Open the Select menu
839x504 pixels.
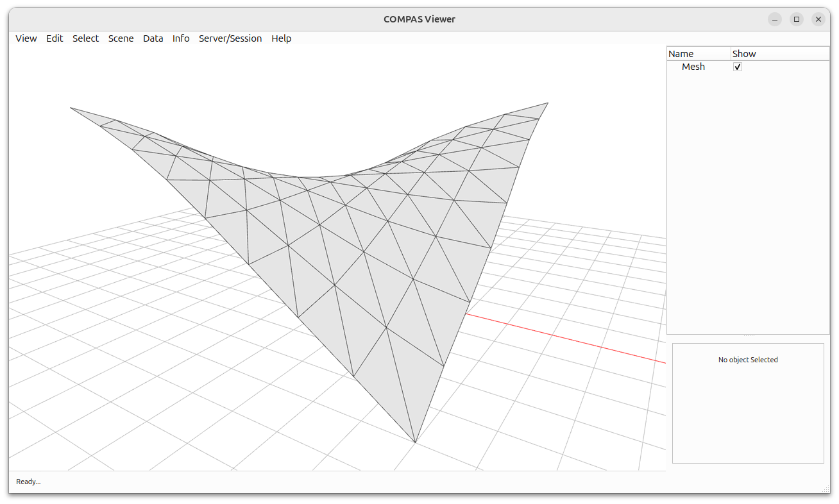point(85,38)
